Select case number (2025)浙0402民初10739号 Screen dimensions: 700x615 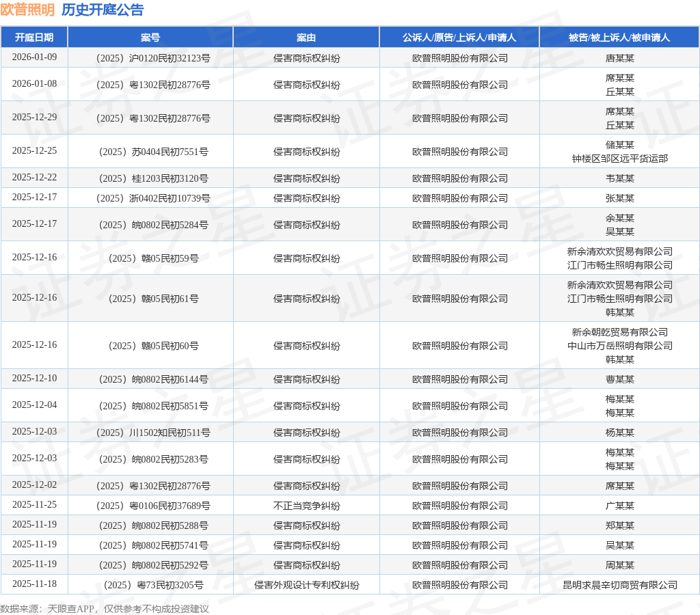[153, 198]
